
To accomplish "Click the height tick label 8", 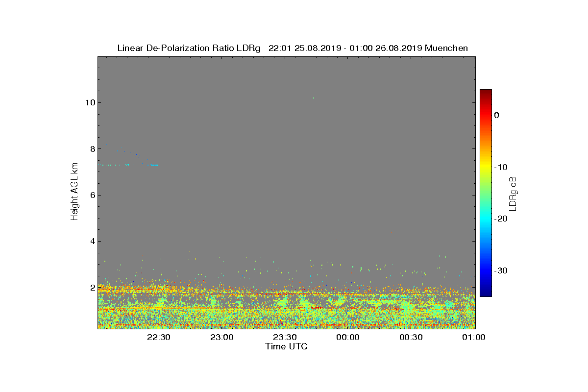I will 92,148.
